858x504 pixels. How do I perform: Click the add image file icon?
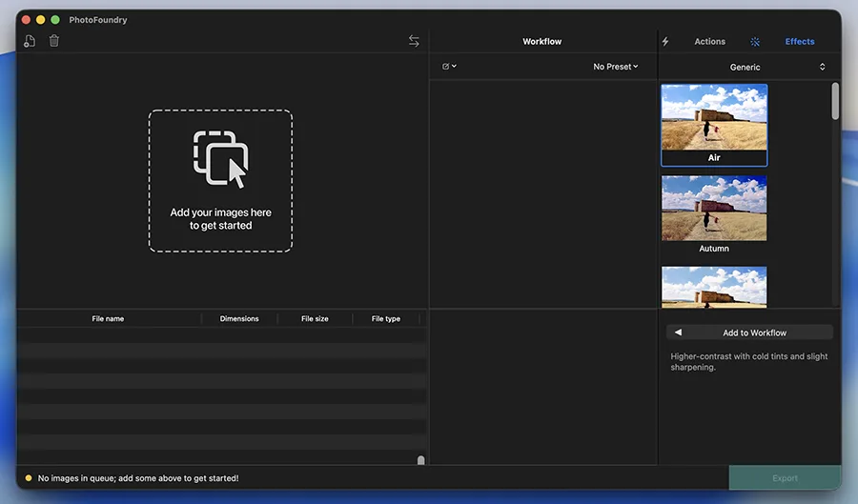click(30, 41)
